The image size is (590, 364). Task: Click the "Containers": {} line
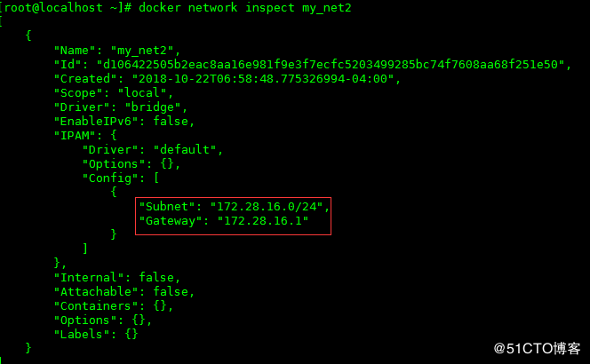[113, 306]
